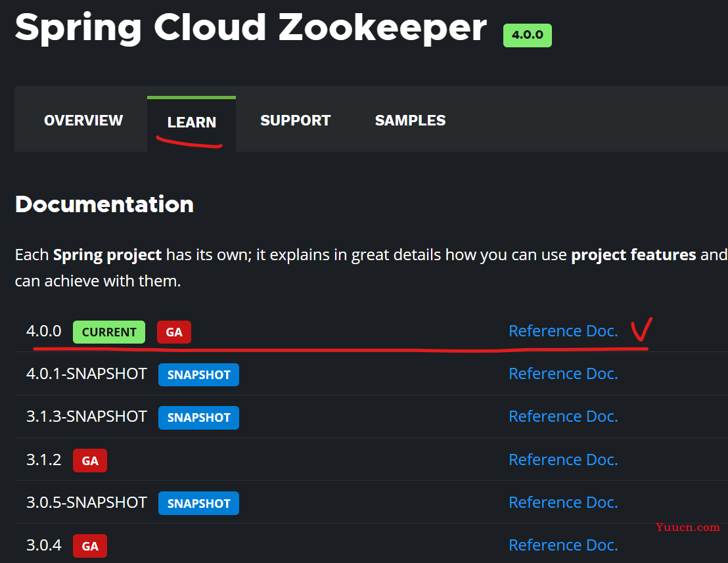
Task: Click the 4.0.0 version number in the list
Action: [43, 331]
